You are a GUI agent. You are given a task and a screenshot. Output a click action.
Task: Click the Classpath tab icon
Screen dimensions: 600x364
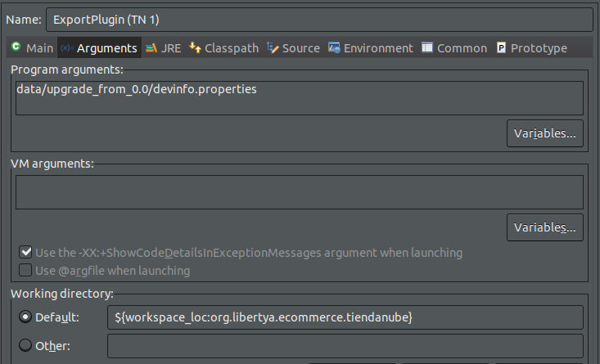coord(195,47)
